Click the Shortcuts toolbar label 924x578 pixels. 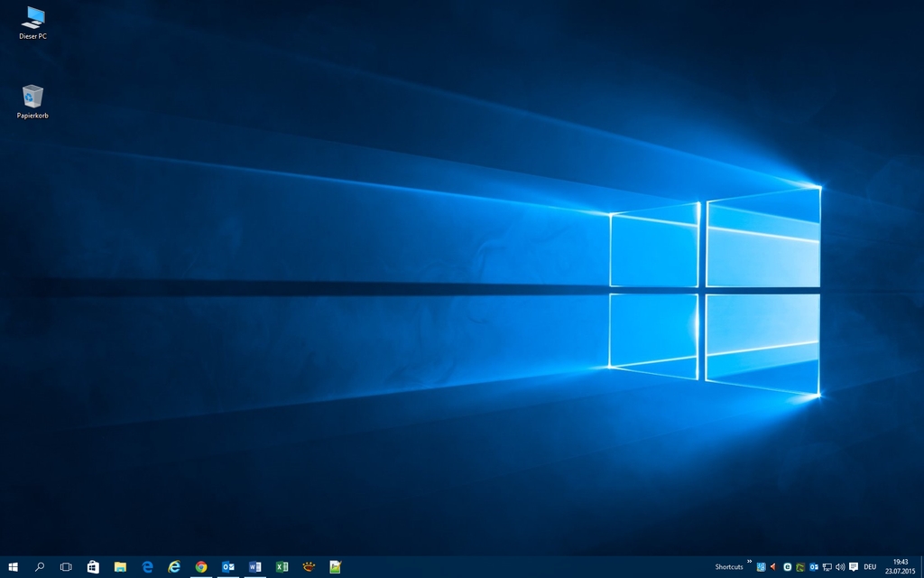pyautogui.click(x=729, y=567)
